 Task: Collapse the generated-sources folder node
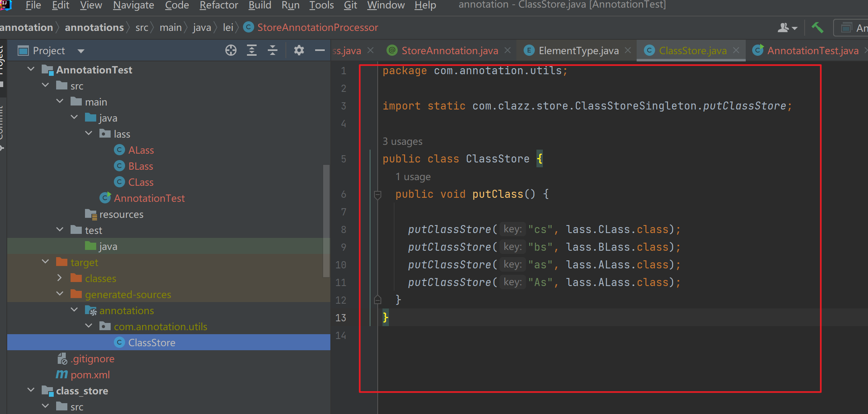60,294
